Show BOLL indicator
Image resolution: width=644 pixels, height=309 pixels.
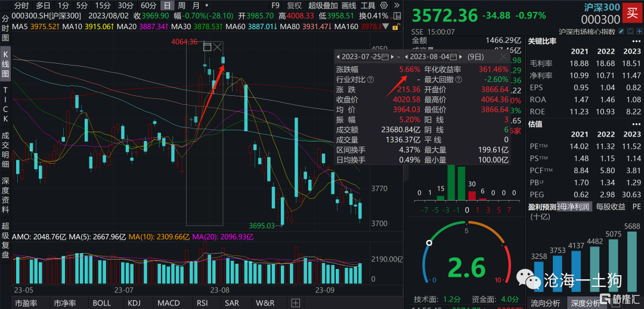(x=102, y=303)
